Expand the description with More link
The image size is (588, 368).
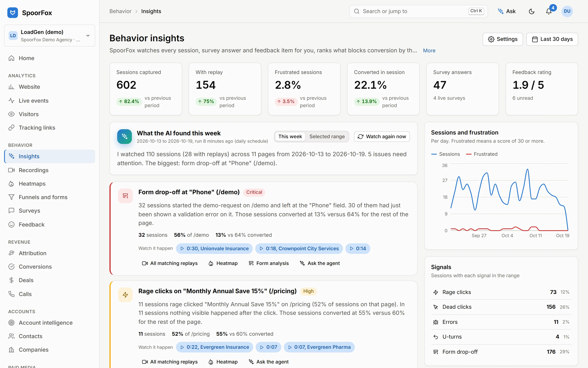point(429,51)
